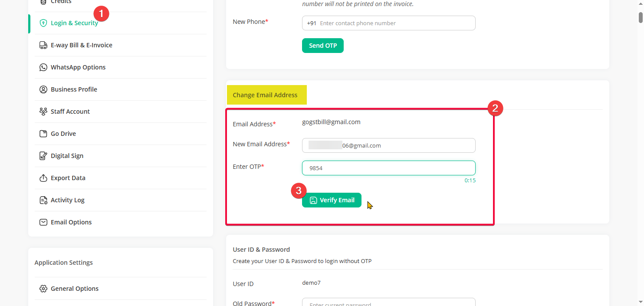Click the Export Data upload icon
The image size is (644, 306).
click(x=43, y=178)
